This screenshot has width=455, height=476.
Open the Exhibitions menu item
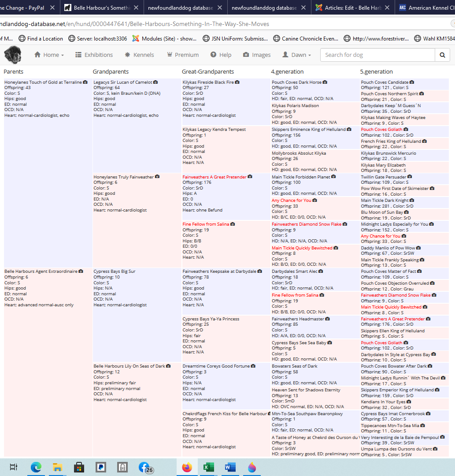pyautogui.click(x=94, y=55)
